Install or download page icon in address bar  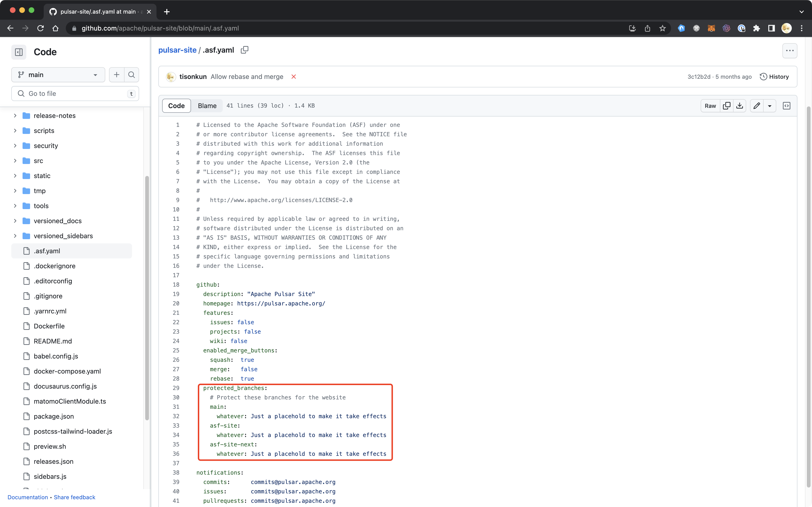pos(632,28)
